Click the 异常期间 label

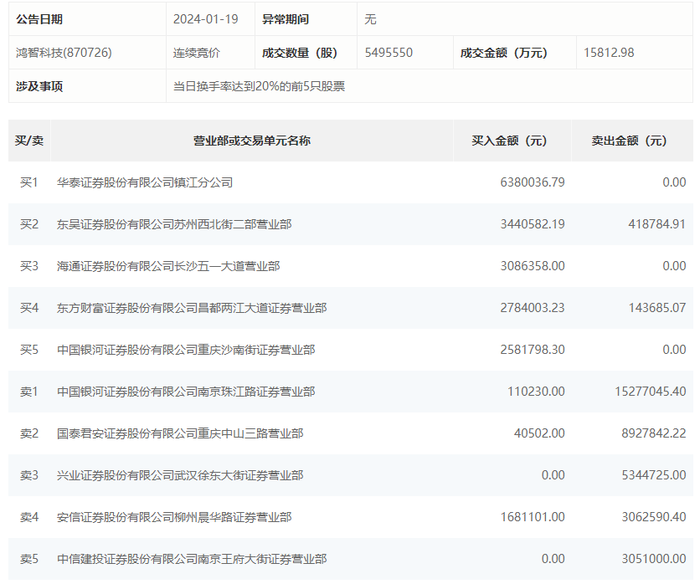(285, 19)
